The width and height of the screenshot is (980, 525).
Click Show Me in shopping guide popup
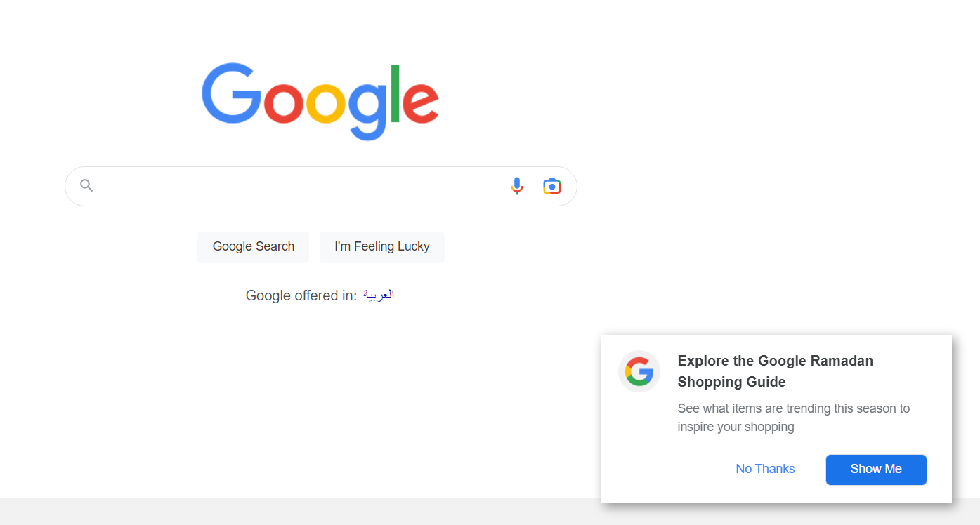click(x=876, y=470)
